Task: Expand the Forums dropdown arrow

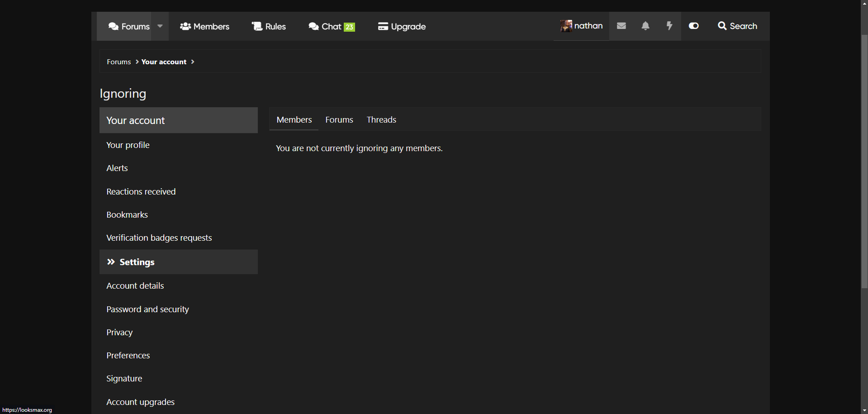Action: 160,26
